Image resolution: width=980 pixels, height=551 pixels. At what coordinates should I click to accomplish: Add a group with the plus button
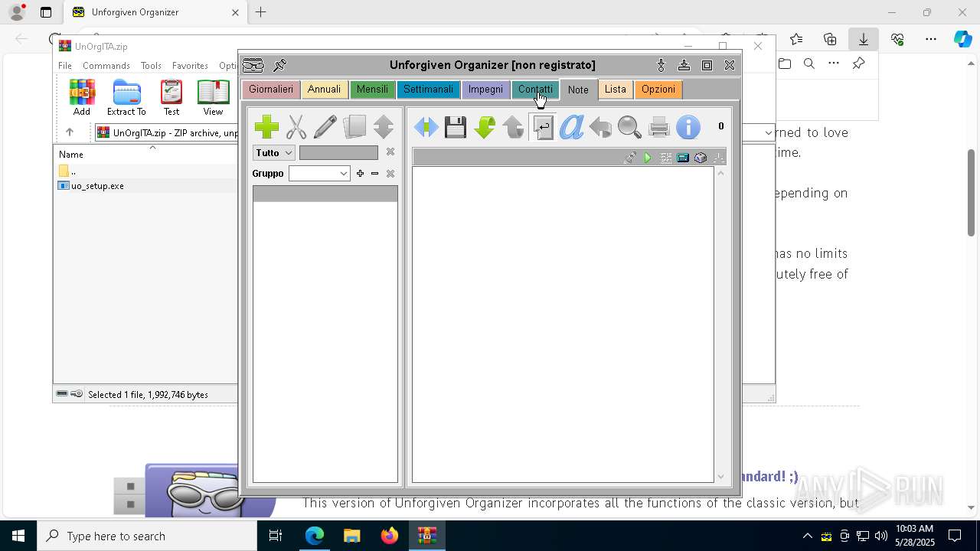360,174
